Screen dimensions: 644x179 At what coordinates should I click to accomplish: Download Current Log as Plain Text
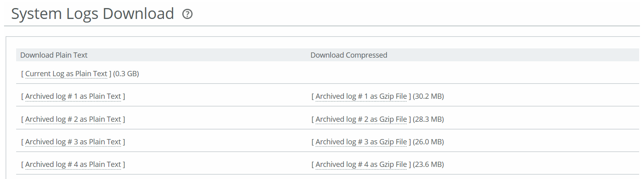(66, 74)
